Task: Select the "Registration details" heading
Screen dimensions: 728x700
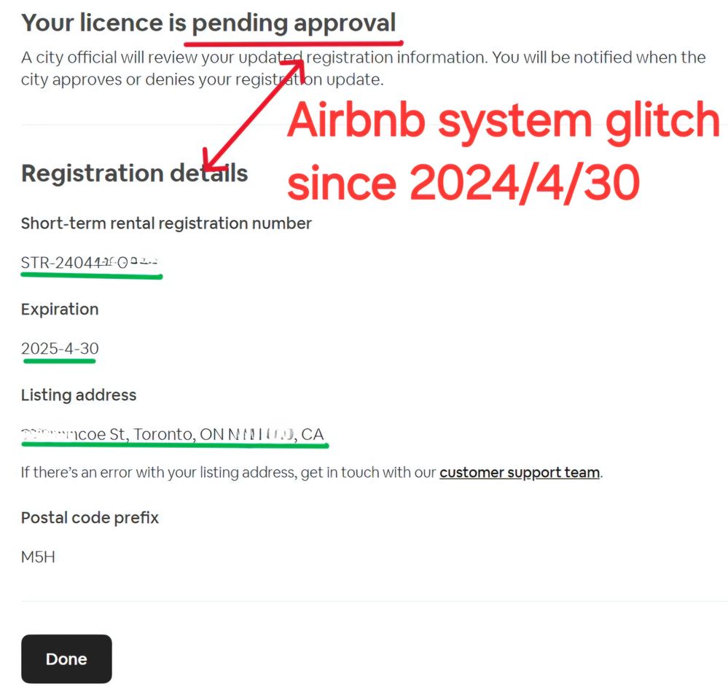Action: point(134,173)
